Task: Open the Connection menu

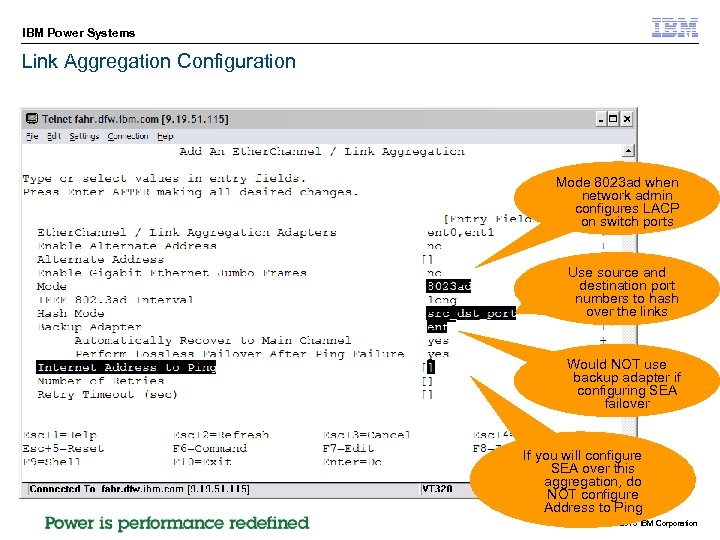Action: pyautogui.click(x=128, y=136)
